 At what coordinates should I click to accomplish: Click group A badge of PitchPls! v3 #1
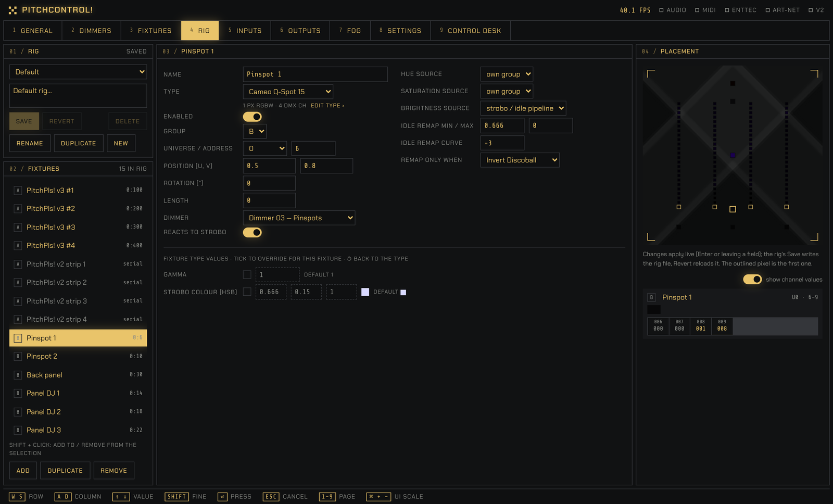18,191
